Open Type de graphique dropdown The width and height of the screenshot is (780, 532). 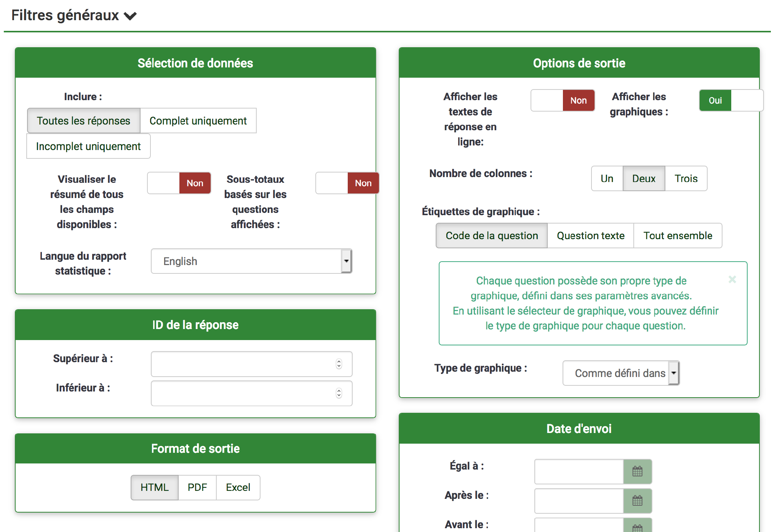621,373
